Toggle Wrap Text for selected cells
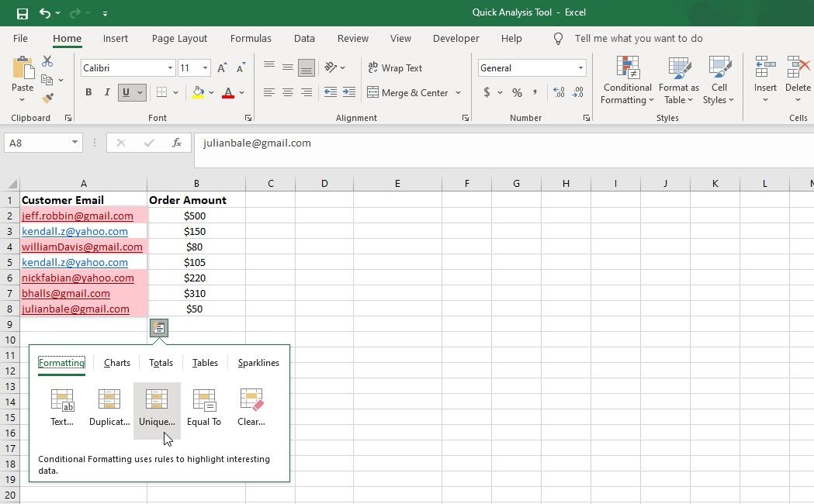814x504 pixels. 394,68
